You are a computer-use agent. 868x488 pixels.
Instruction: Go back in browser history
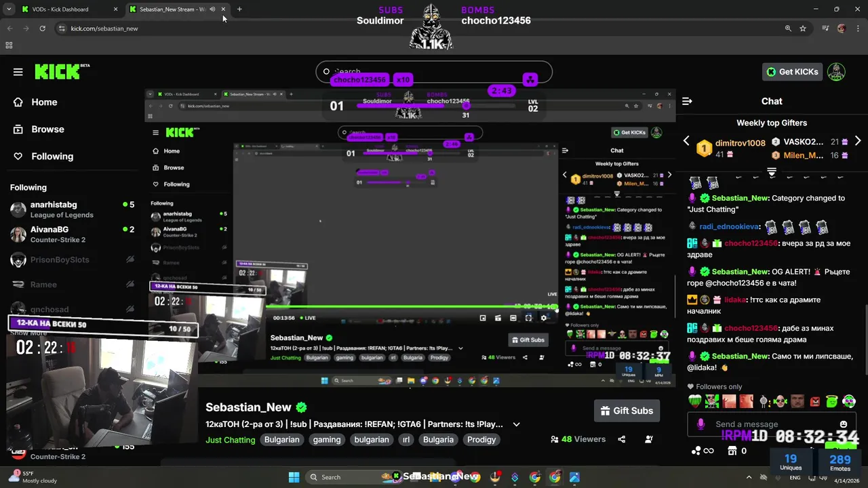(x=9, y=28)
